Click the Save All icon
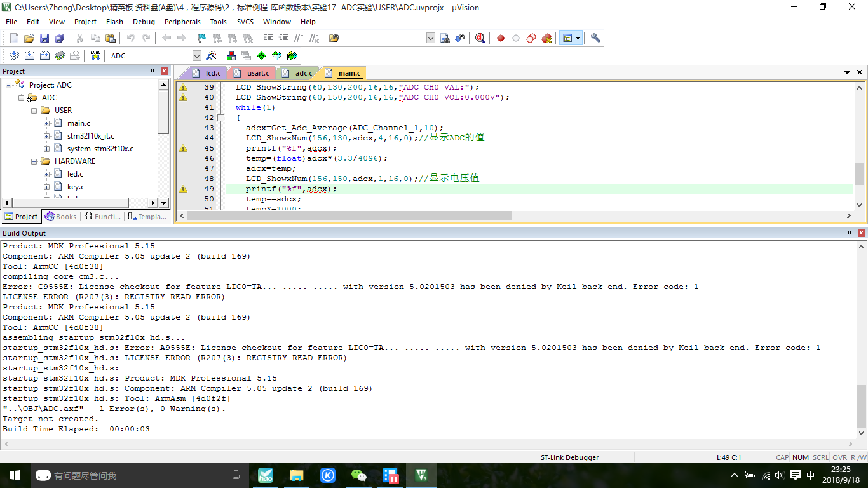 [x=60, y=38]
